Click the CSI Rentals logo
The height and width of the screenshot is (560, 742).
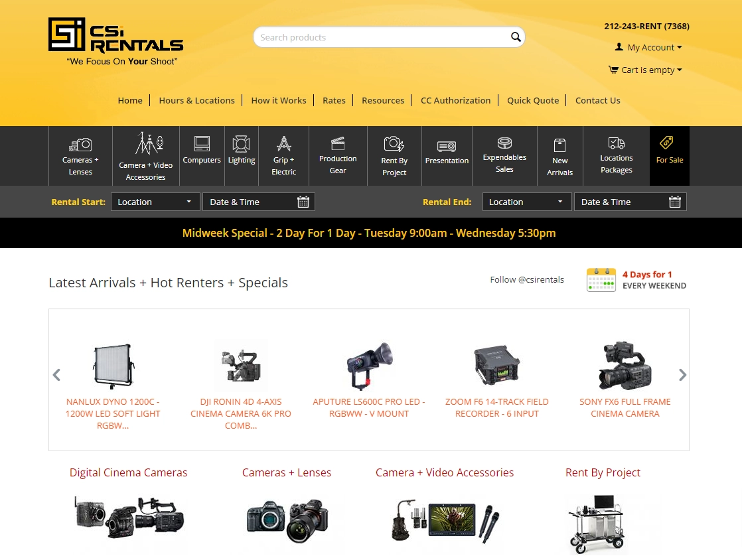click(116, 42)
